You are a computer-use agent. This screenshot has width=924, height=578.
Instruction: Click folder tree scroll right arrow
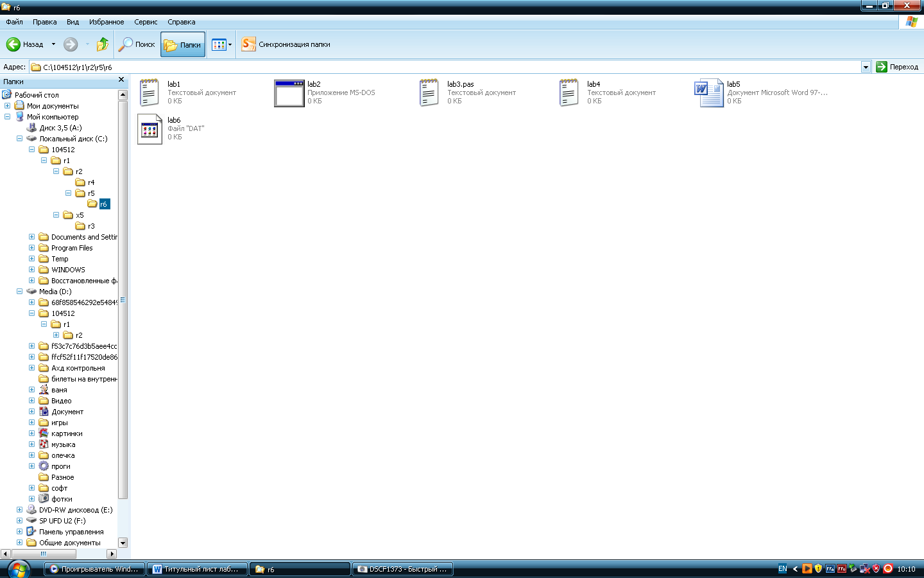point(112,554)
